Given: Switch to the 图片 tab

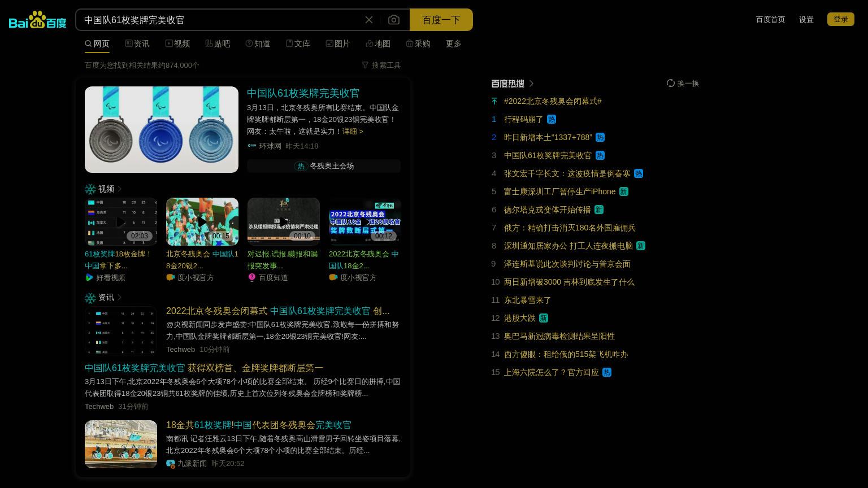Looking at the screenshot, I should coord(338,43).
